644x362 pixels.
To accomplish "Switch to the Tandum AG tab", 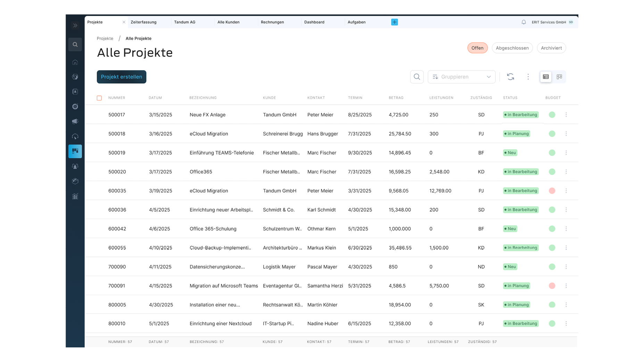I will click(185, 22).
